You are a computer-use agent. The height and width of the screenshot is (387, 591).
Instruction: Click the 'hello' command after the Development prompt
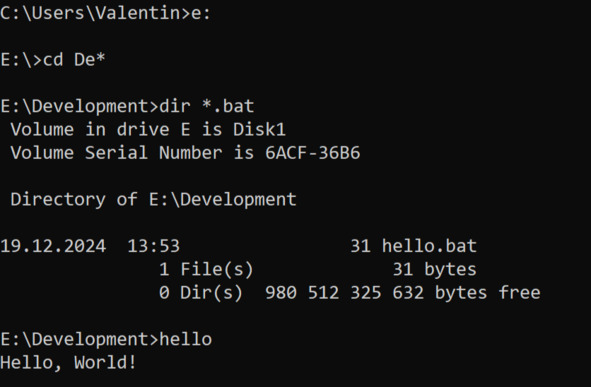tap(186, 339)
